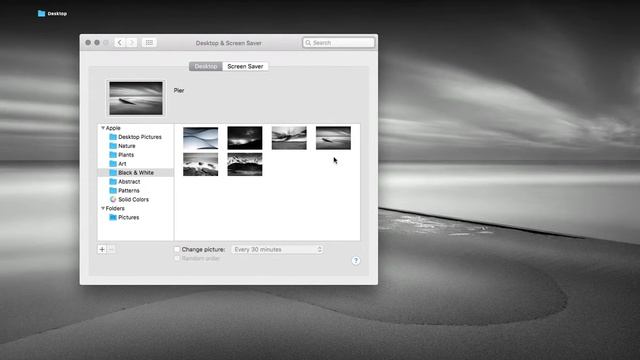
Task: Go forward with the right chevron button
Action: pyautogui.click(x=131, y=42)
